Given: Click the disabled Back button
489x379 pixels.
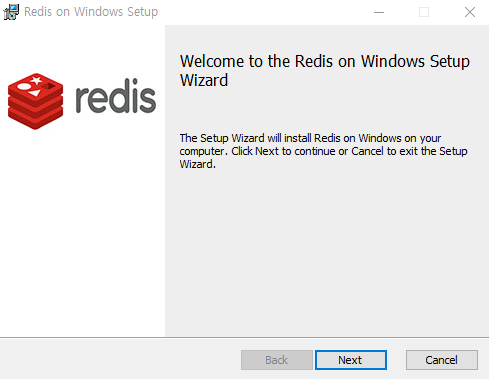Looking at the screenshot, I should 277,360.
